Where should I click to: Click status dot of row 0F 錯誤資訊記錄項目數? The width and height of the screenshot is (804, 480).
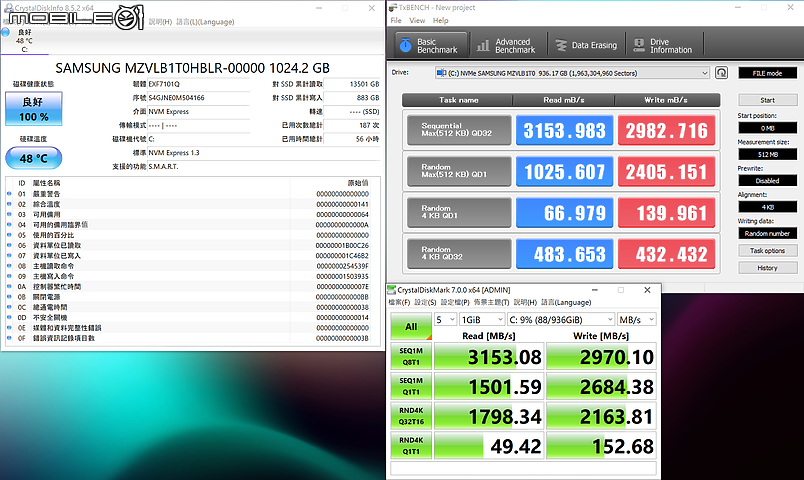[9, 338]
